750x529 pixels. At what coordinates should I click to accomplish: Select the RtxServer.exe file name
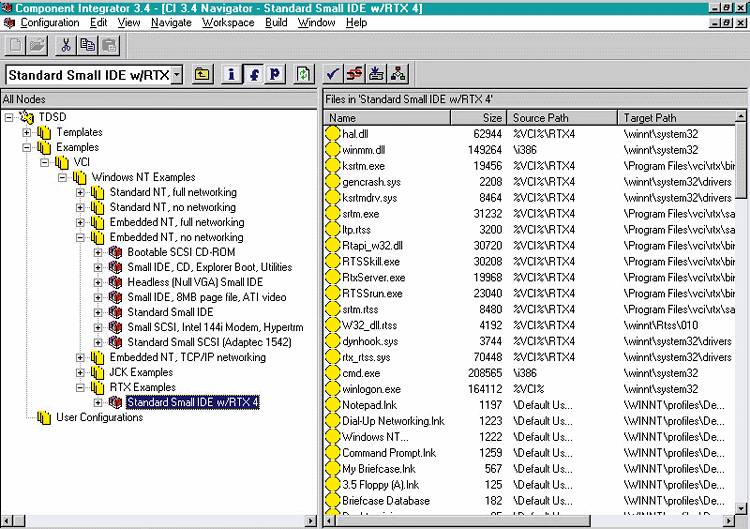[374, 278]
